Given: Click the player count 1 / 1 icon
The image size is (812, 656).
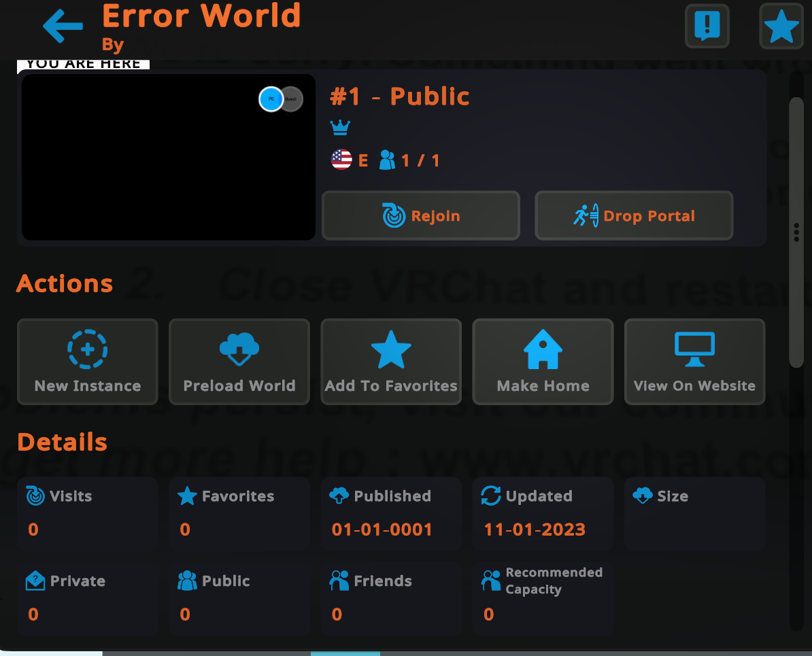Looking at the screenshot, I should click(388, 160).
